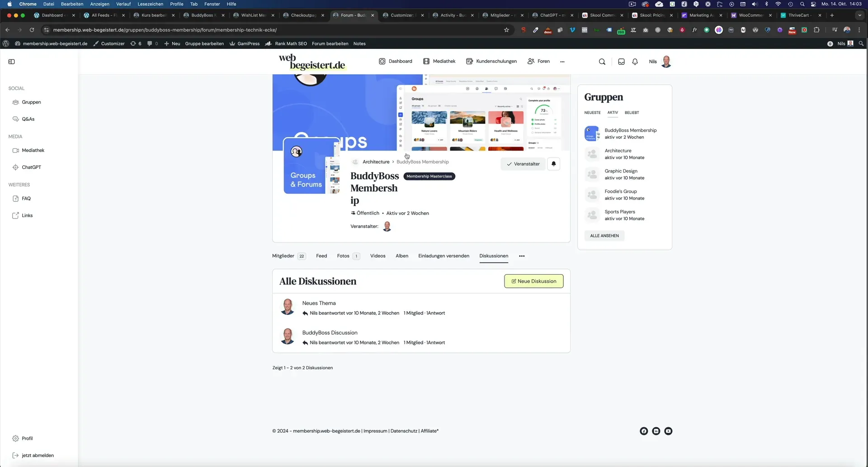Image resolution: width=868 pixels, height=467 pixels.
Task: Open Gruppen in the sidebar
Action: pos(31,102)
